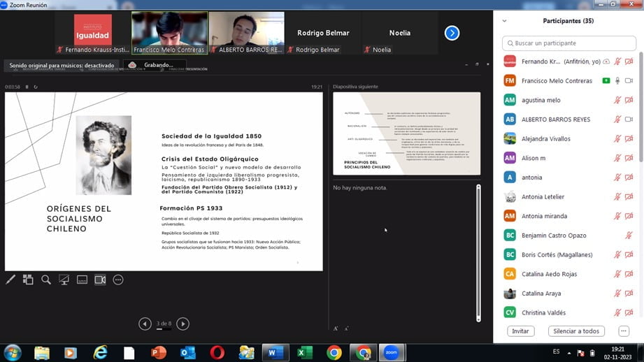Click the zoom magnifier on the slide
This screenshot has width=644, height=362.
(x=46, y=280)
